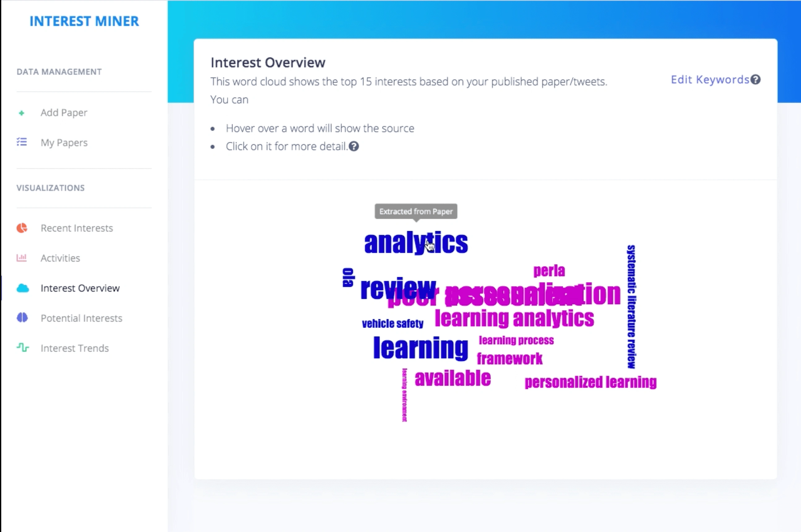Viewport: 801px width, 532px height.
Task: Click the help icon next to Click on it
Action: pos(354,147)
